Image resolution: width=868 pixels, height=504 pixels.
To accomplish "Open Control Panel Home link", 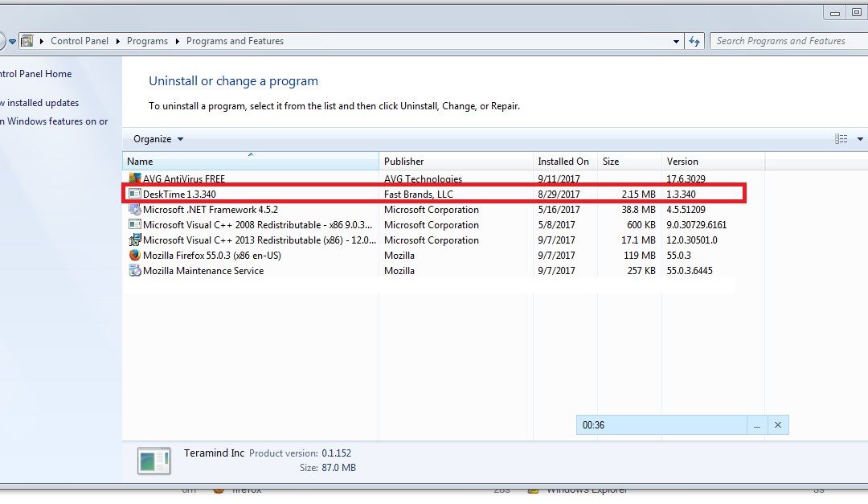I will coord(36,74).
